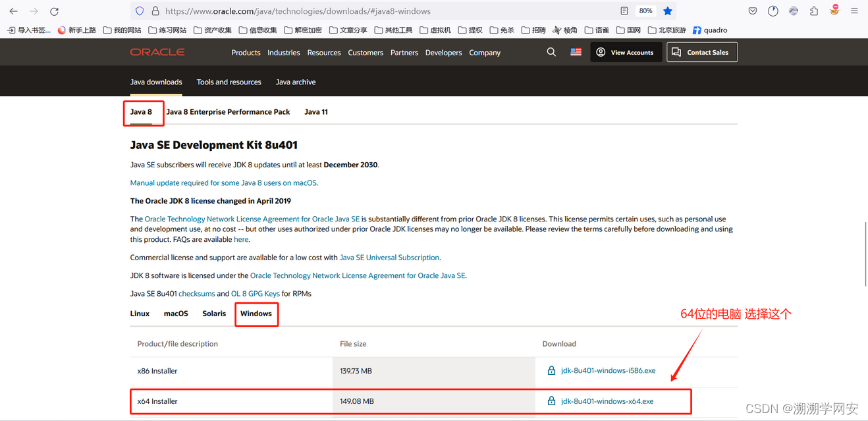868x421 pixels.
Task: Expand the Developers navigation menu
Action: point(443,53)
